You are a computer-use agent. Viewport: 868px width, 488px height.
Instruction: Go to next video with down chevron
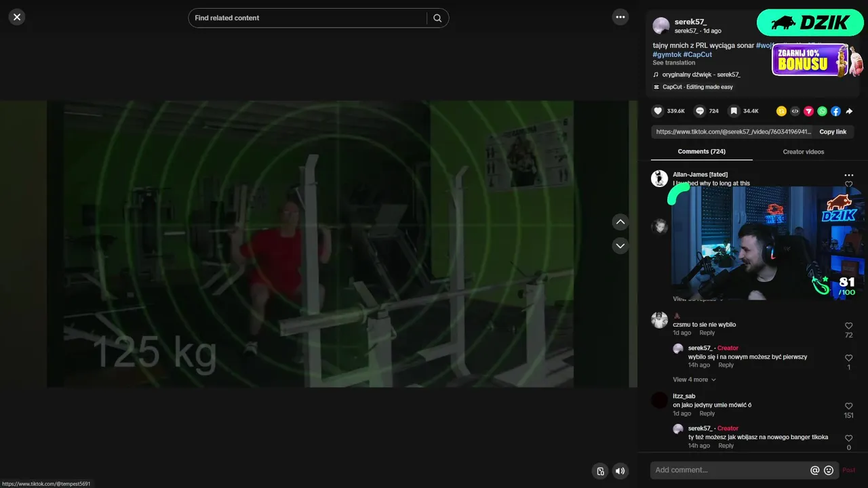[620, 246]
